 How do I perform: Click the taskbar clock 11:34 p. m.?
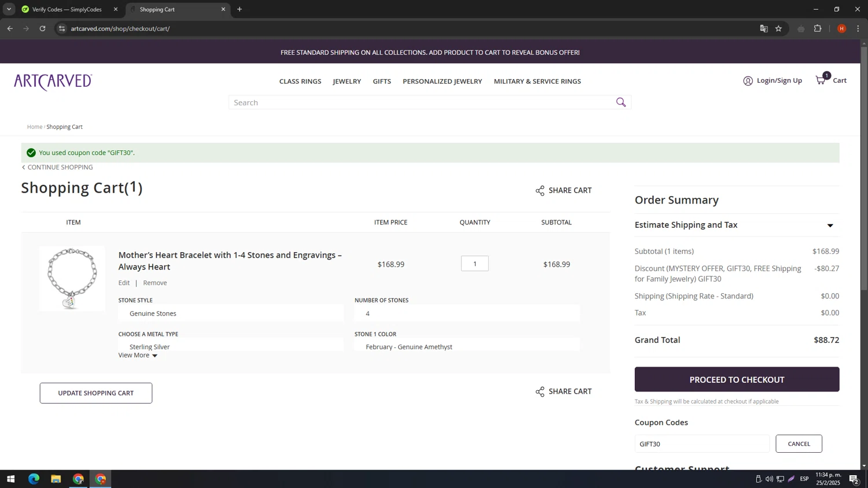pyautogui.click(x=828, y=475)
